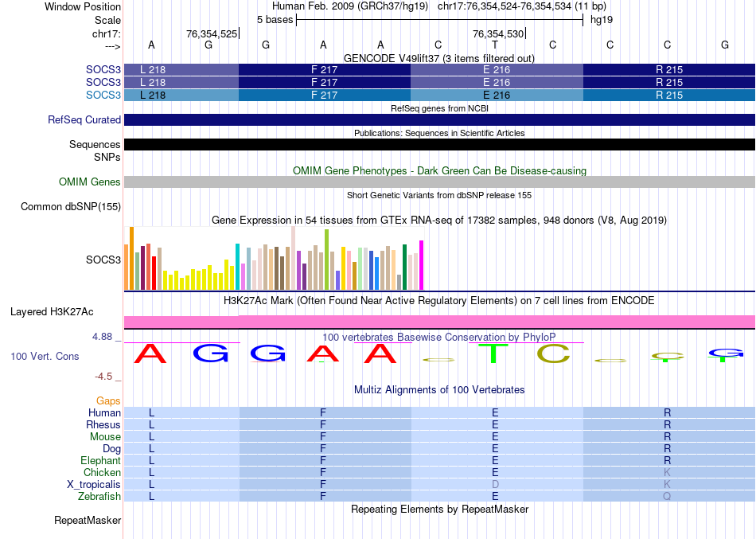The height and width of the screenshot is (539, 756).
Task: Click the RepeatMasker track label
Action: (88, 520)
